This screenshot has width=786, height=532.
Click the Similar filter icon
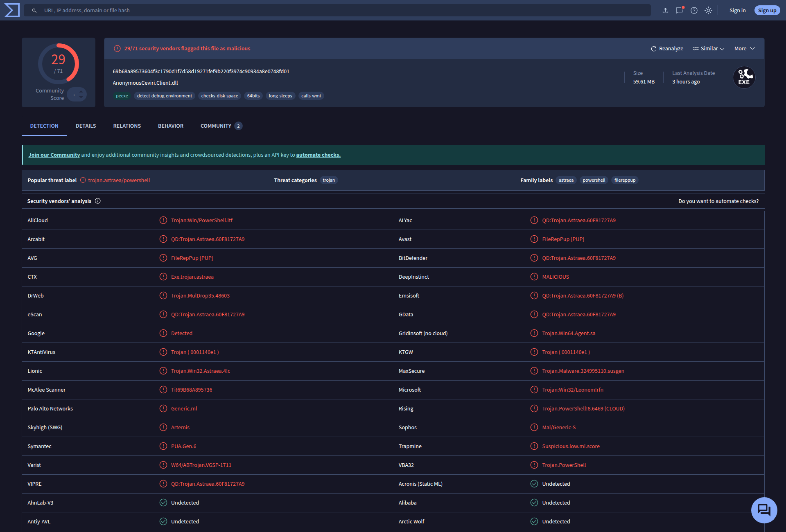[x=696, y=49]
